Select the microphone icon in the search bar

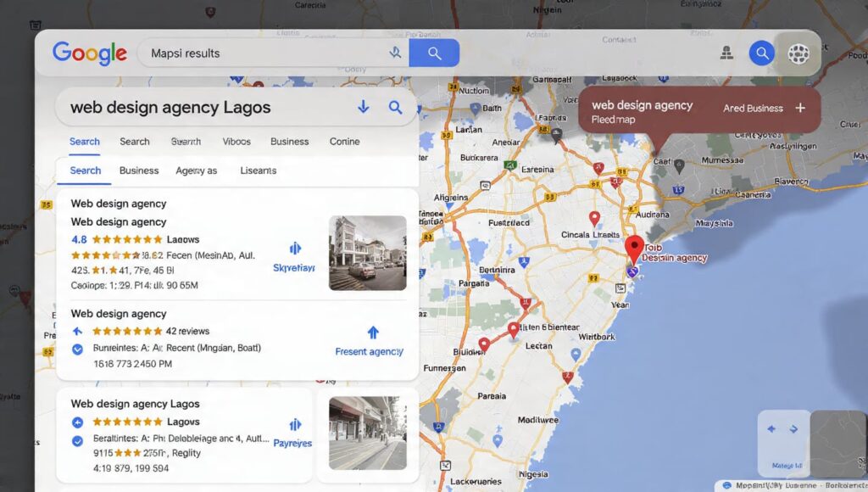[395, 52]
